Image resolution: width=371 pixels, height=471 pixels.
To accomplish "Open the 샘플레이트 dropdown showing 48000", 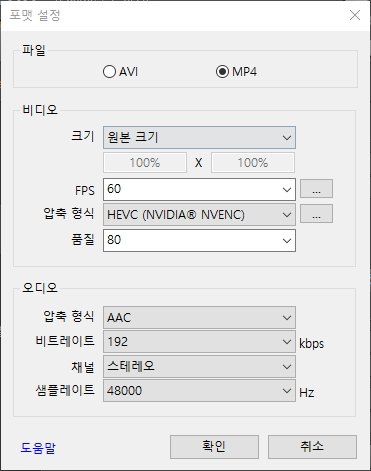I will pos(199,391).
